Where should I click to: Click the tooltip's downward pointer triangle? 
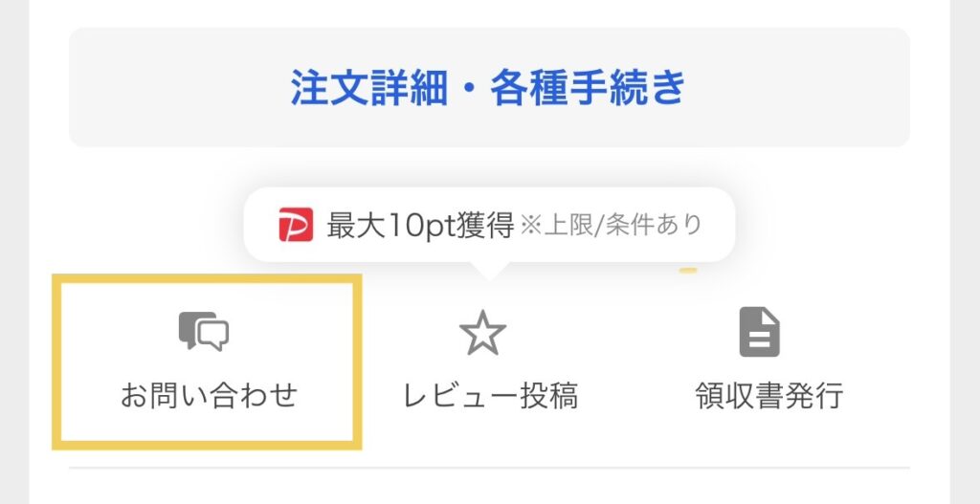(489, 271)
